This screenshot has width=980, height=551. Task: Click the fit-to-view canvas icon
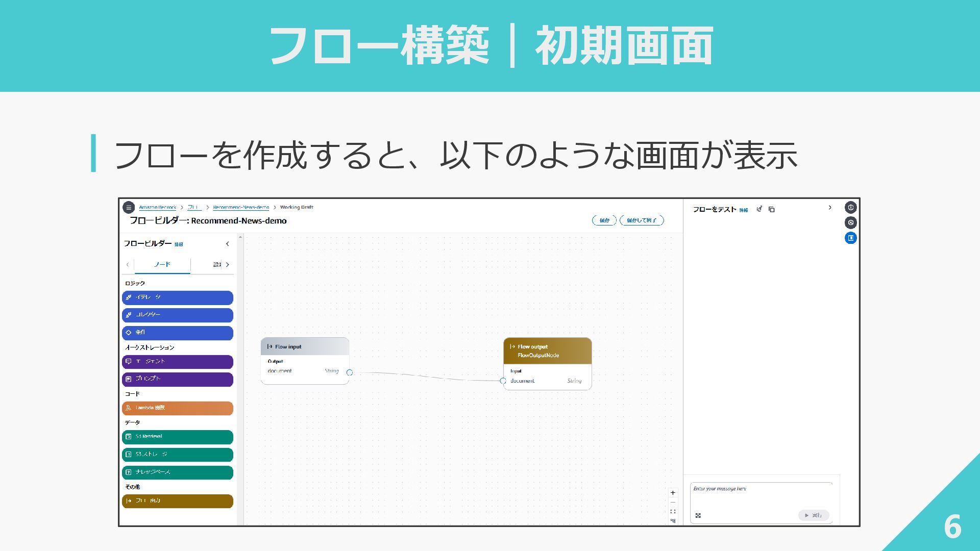(673, 511)
